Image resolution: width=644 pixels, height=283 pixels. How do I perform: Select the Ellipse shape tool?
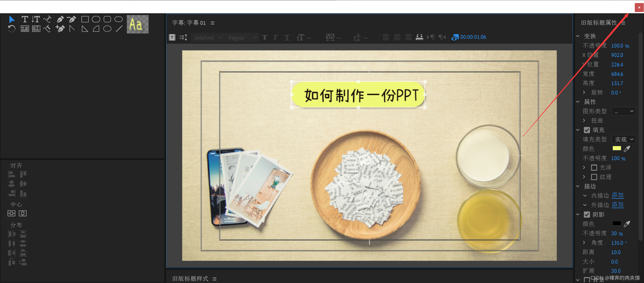click(x=107, y=29)
